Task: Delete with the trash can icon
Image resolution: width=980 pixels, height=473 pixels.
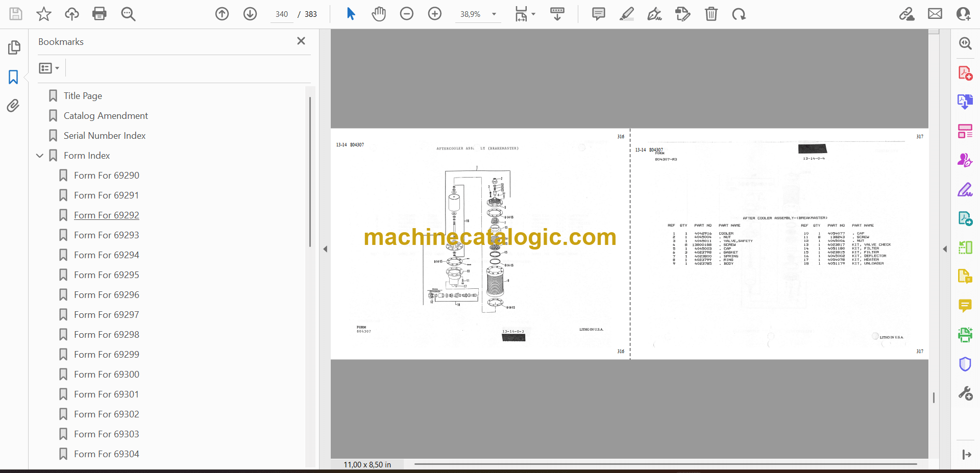Action: 711,14
